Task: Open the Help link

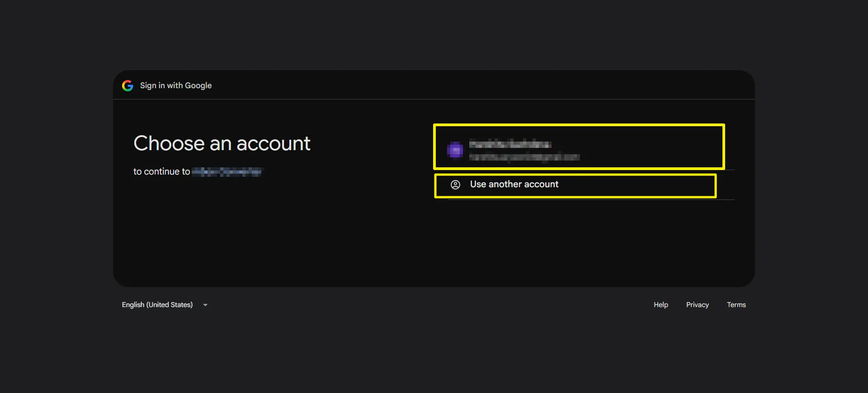Action: coord(660,305)
